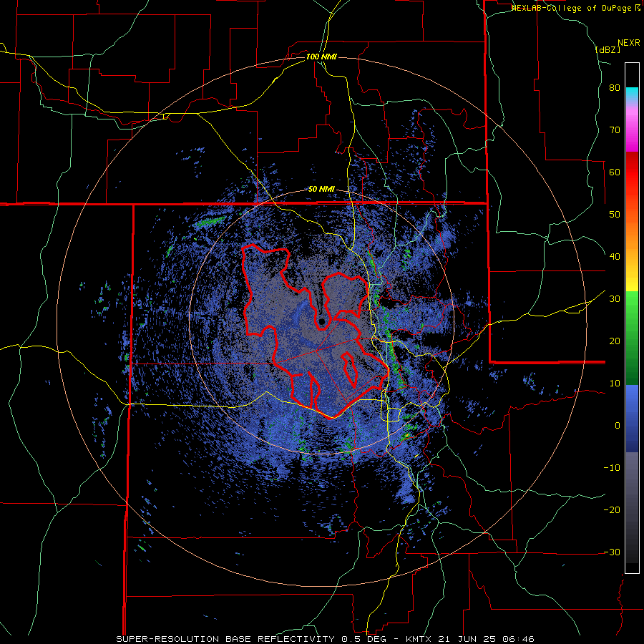Click the NEXR label above the scale
The height and width of the screenshot is (644, 644).
[628, 43]
